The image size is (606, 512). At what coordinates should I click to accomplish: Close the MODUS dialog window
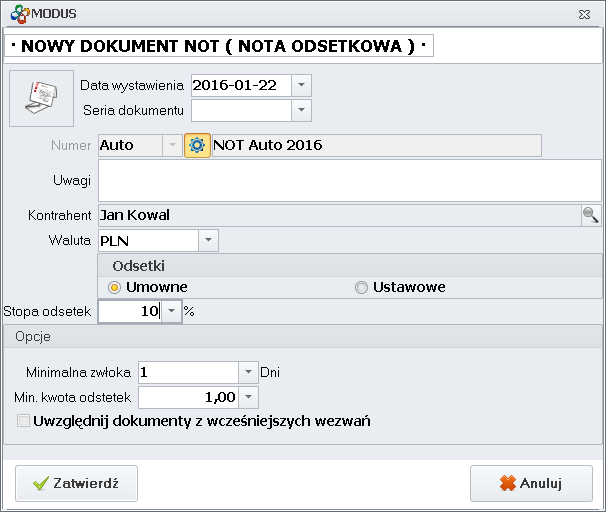click(584, 14)
